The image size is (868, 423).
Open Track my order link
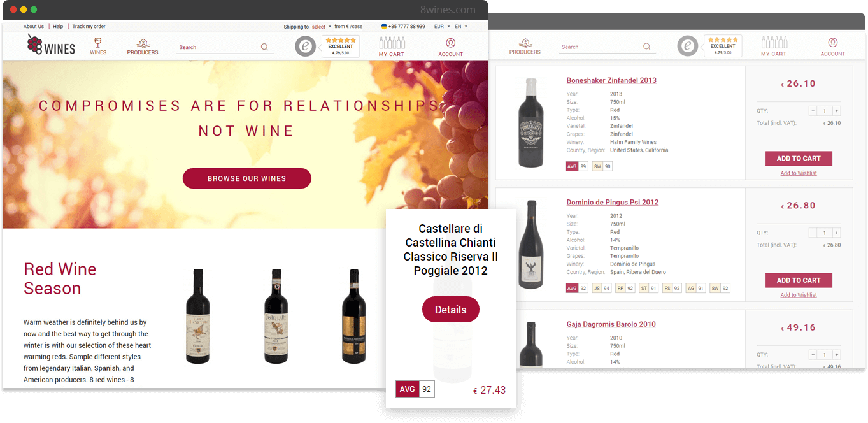point(89,27)
